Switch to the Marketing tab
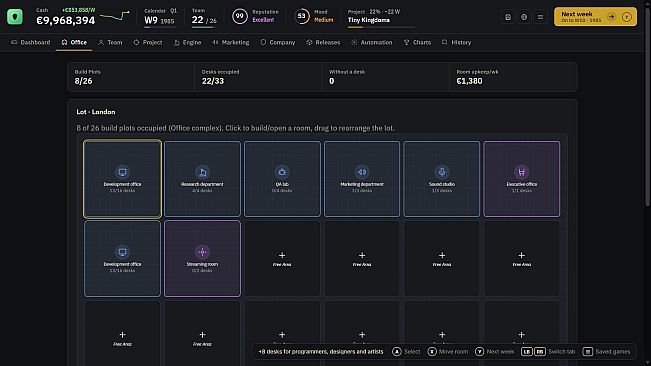This screenshot has height=366, width=651. (x=231, y=42)
